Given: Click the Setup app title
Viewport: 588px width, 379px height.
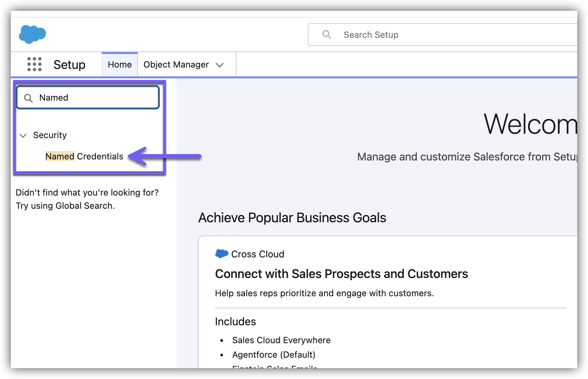Looking at the screenshot, I should tap(69, 65).
